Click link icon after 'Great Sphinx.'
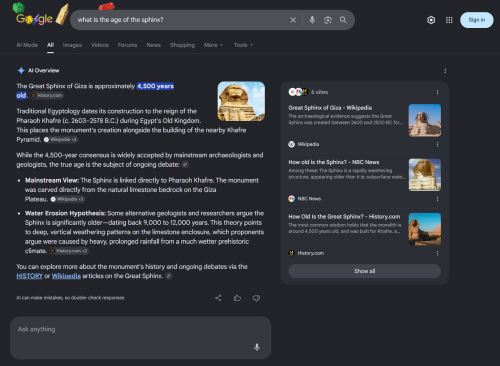 point(169,276)
